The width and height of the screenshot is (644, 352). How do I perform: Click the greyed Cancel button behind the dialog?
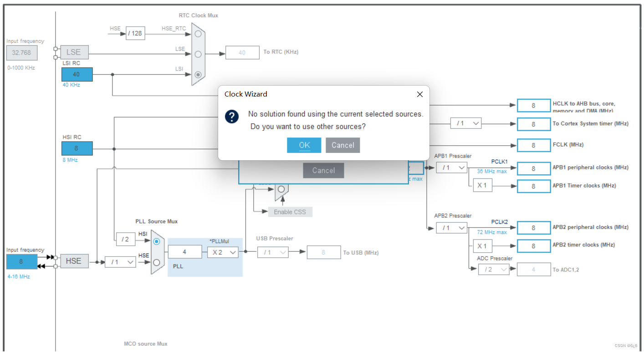click(x=323, y=170)
